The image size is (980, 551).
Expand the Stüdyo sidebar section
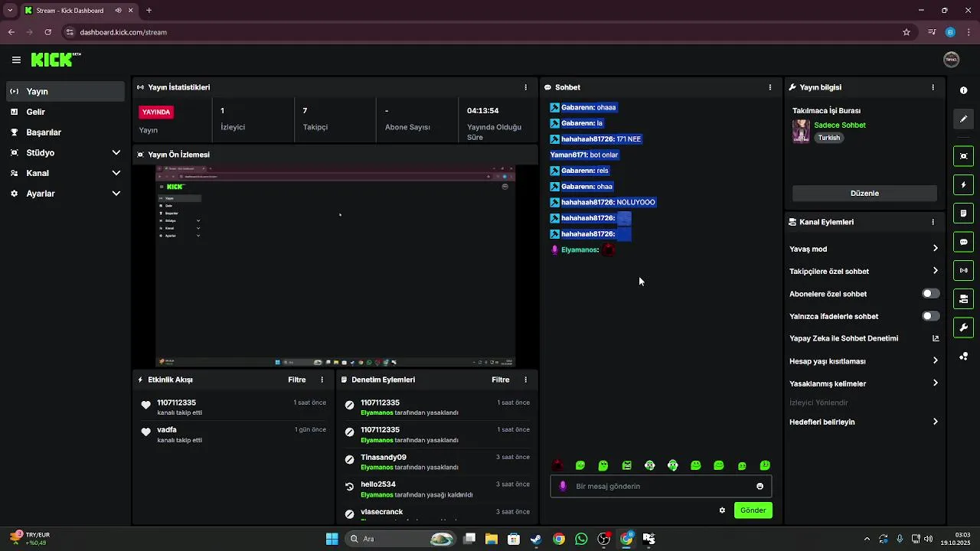point(66,153)
